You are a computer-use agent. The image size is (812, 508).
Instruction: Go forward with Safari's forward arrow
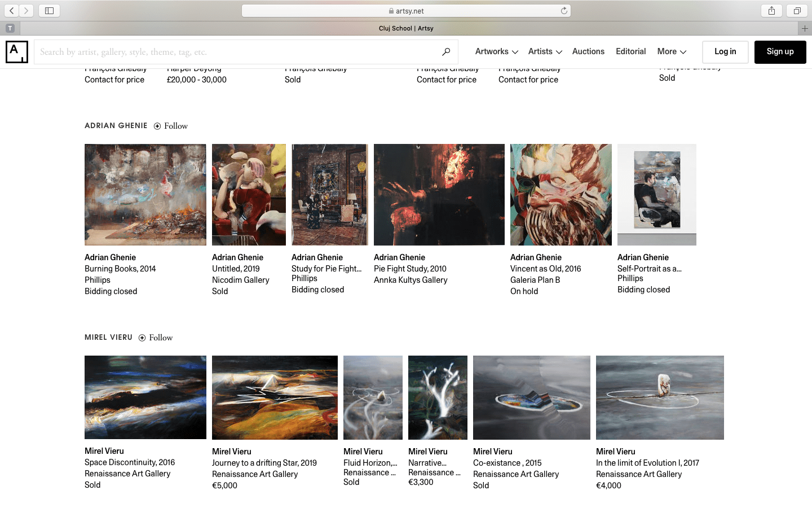pyautogui.click(x=26, y=11)
